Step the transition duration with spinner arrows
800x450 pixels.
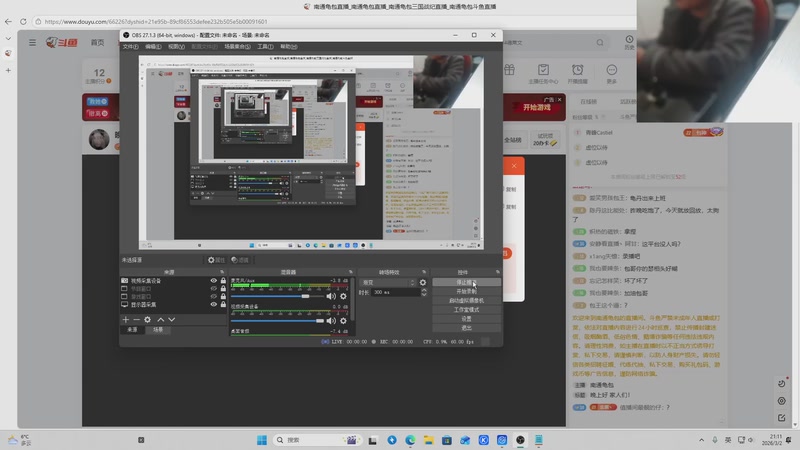[423, 292]
